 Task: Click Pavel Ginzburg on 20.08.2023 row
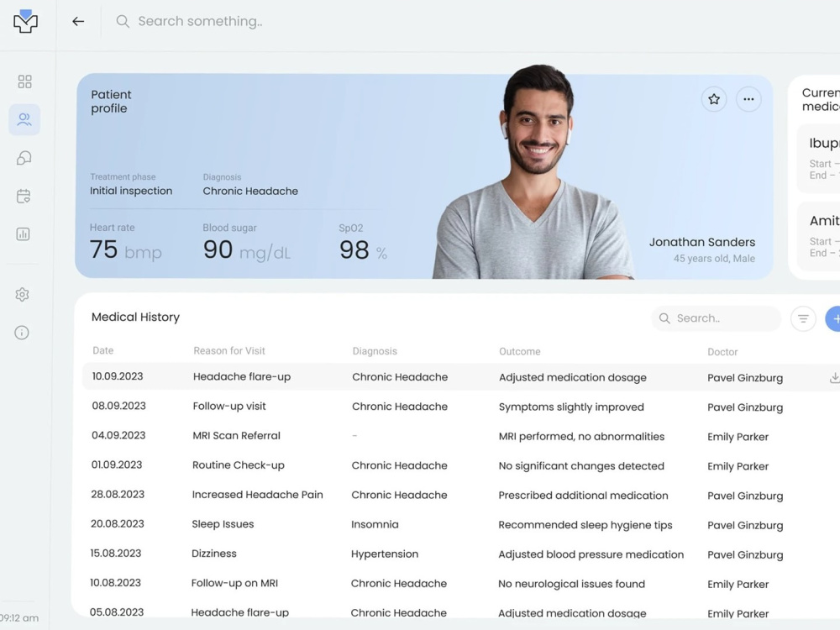coord(744,525)
